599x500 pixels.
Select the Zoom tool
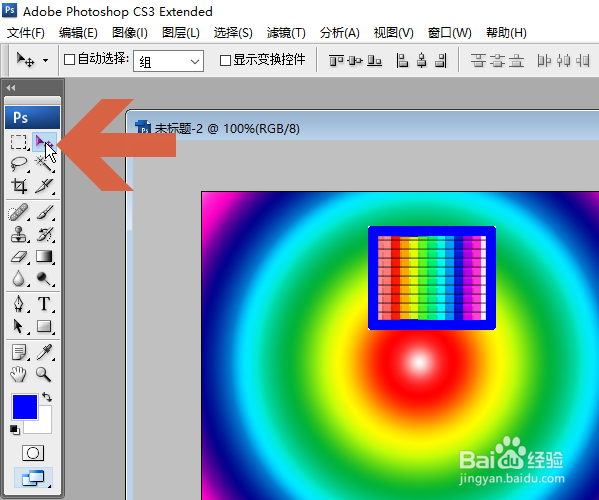pos(44,374)
